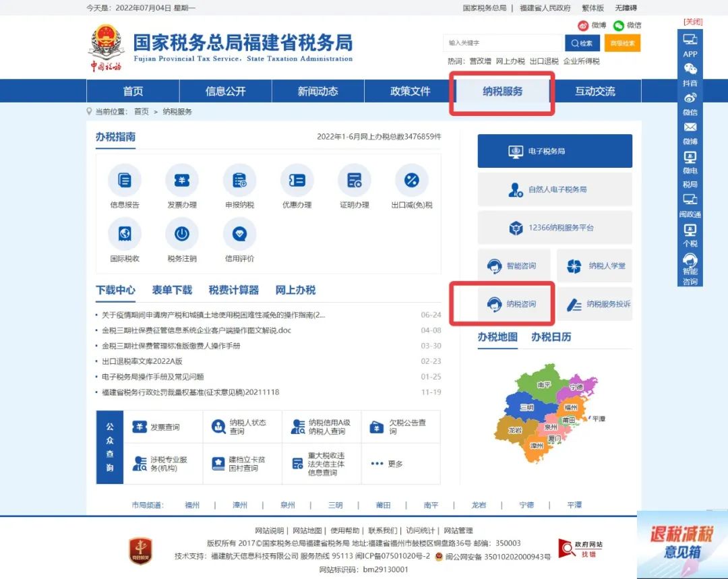The height and width of the screenshot is (579, 728).
Task: Switch to the 下载中心 tab
Action: click(116, 291)
